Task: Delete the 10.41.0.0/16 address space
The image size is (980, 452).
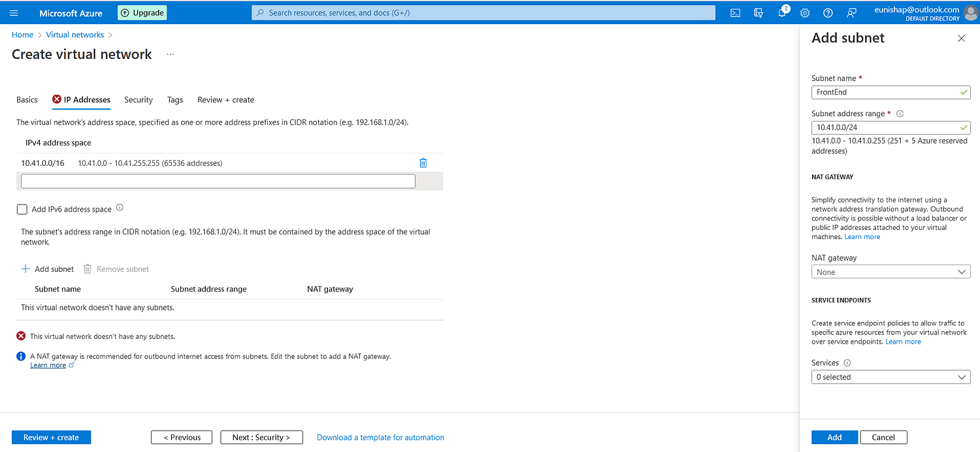Action: [423, 163]
